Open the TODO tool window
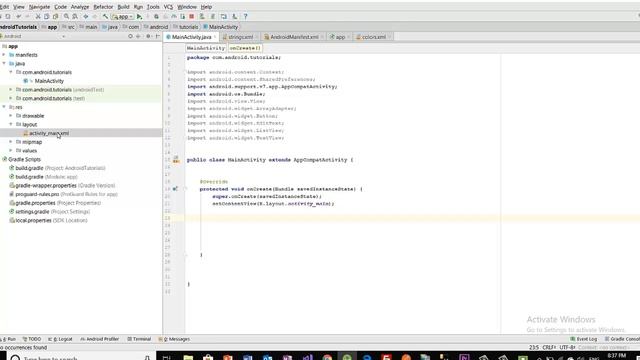This screenshot has width=640, height=360. point(32,339)
